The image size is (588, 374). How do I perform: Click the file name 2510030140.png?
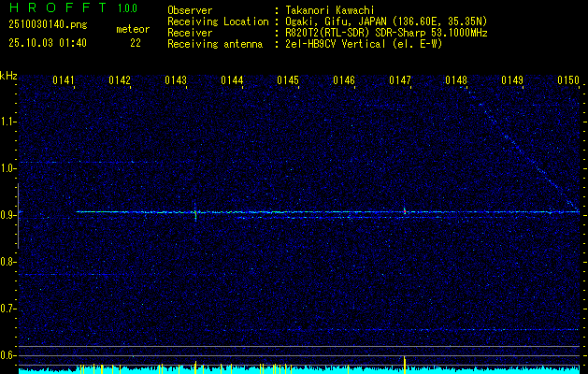tap(48, 24)
